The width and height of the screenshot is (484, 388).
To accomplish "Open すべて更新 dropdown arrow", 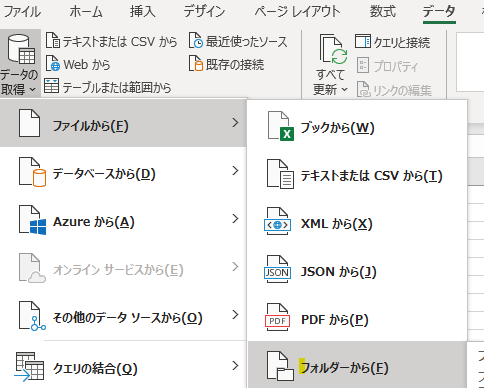I will pyautogui.click(x=345, y=90).
